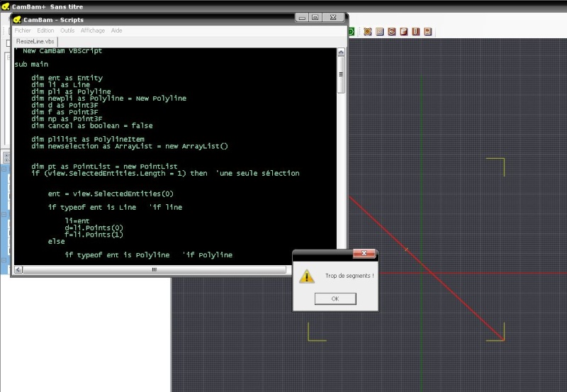Click the vertical scrollbar thumb in script editor
The image size is (567, 392).
coord(341,75)
